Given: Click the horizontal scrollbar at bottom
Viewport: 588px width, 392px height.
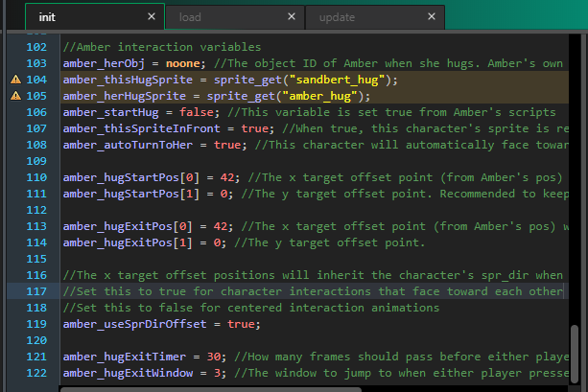Looking at the screenshot, I should (x=211, y=390).
